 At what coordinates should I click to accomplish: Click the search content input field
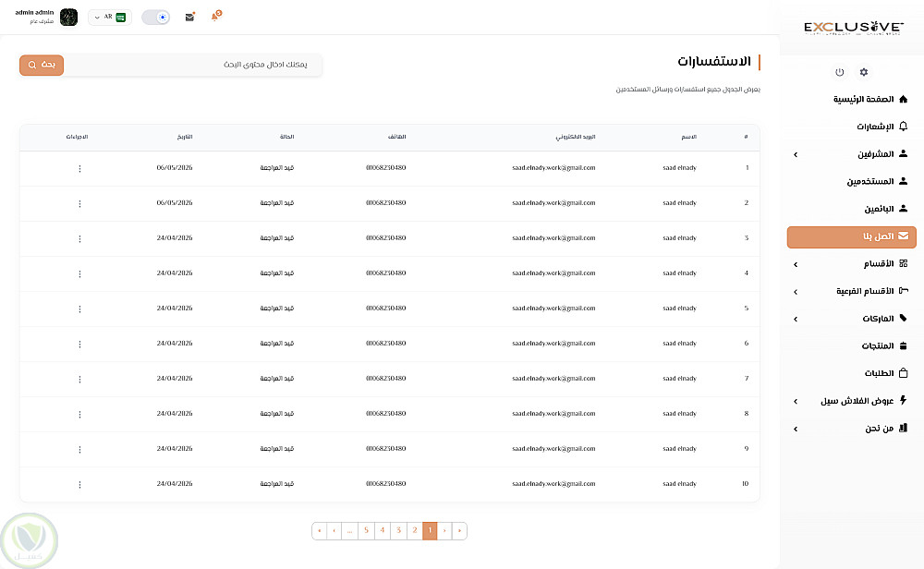193,65
